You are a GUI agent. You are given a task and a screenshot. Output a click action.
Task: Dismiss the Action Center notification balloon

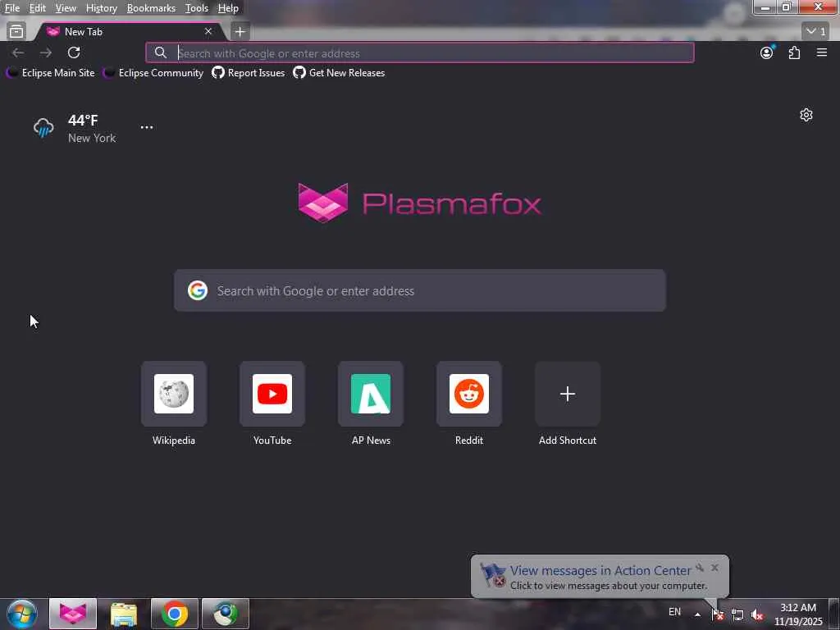714,568
